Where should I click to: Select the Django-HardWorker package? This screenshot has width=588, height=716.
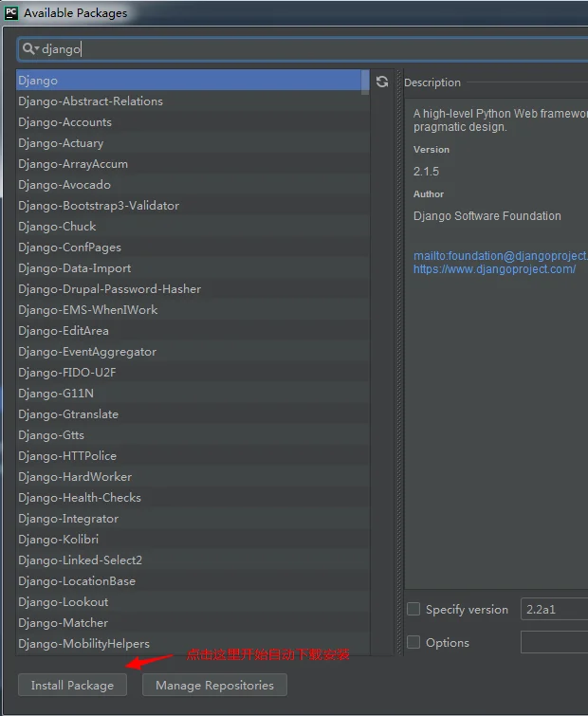click(x=193, y=477)
